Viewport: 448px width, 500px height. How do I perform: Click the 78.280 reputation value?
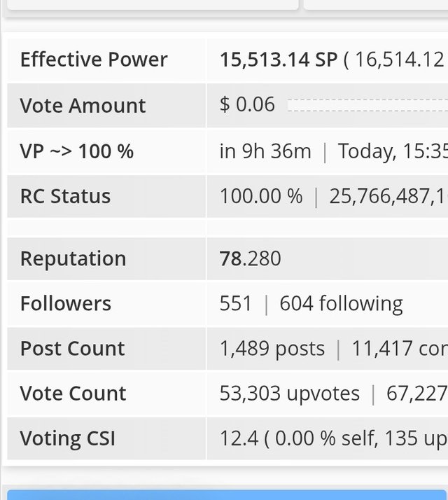250,258
